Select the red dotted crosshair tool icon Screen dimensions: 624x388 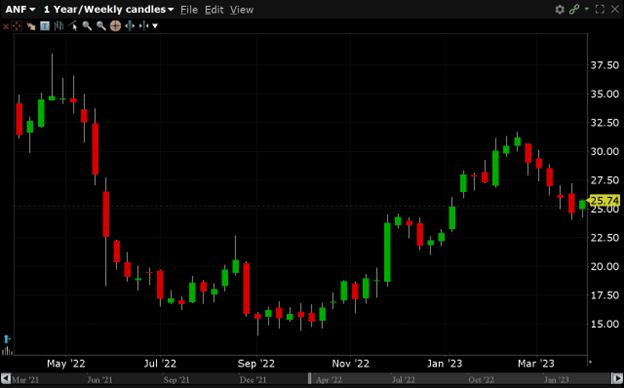point(17,26)
